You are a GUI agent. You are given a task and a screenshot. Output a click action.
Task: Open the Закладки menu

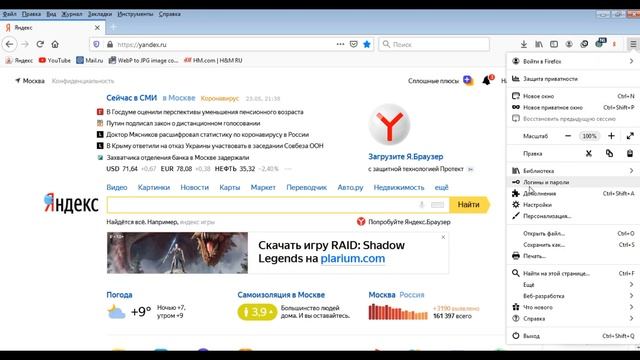point(100,14)
